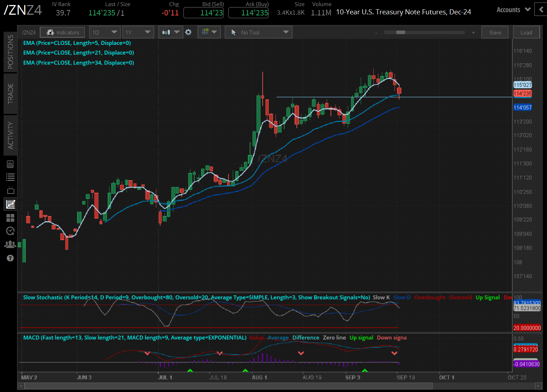Open the 1D aggregation dropdown
The width and height of the screenshot is (547, 392).
point(105,32)
